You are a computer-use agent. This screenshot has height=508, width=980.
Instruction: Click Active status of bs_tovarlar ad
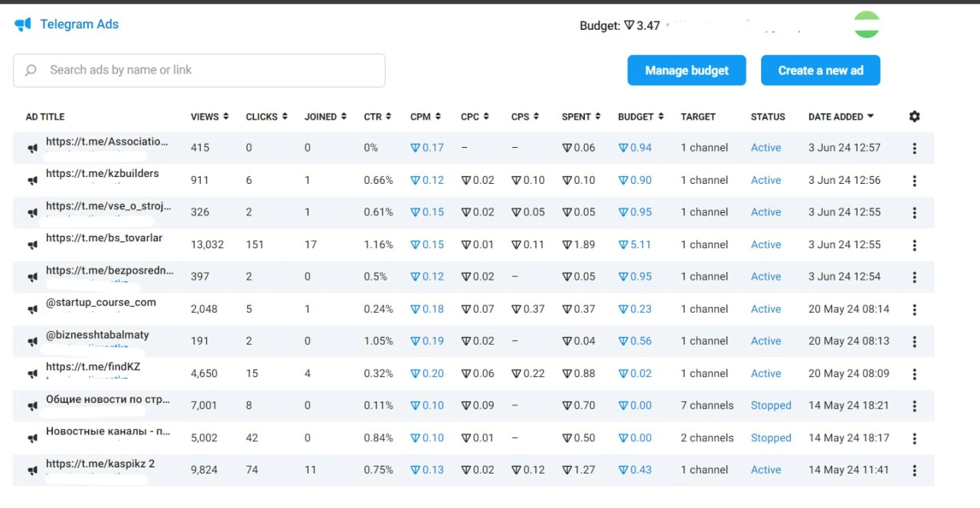[x=766, y=244]
